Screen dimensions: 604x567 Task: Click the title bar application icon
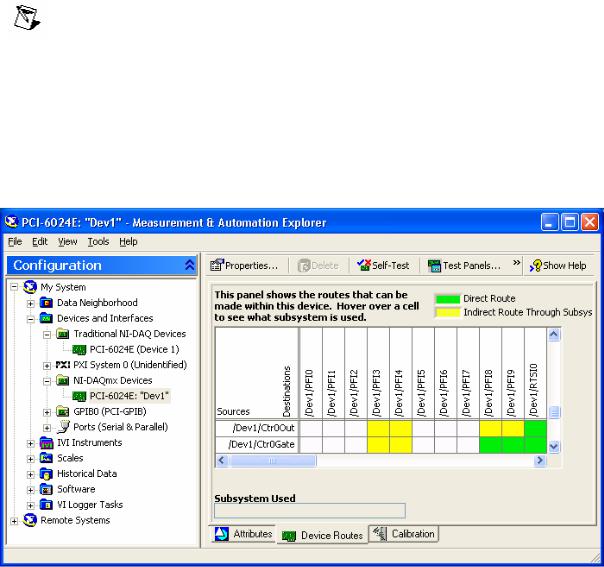tap(12, 222)
